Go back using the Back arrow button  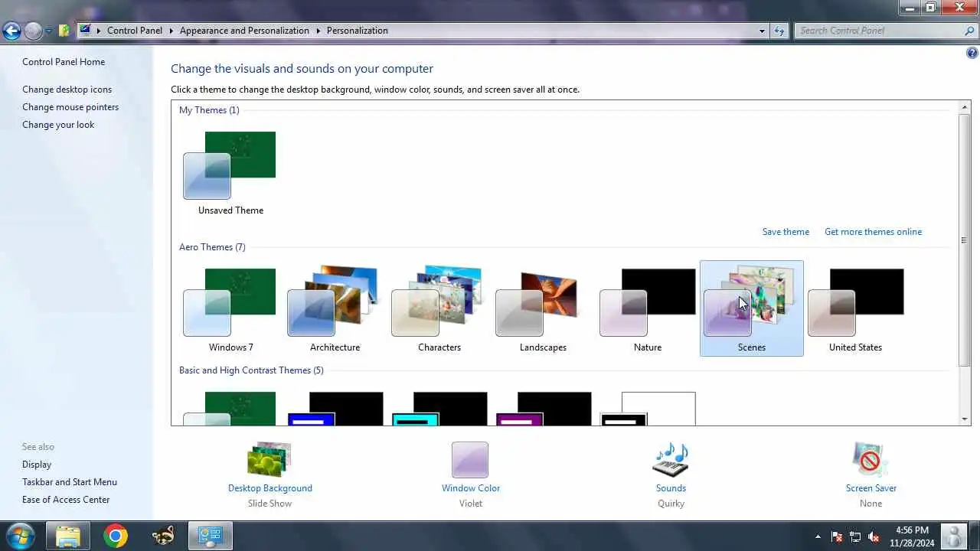pyautogui.click(x=11, y=31)
